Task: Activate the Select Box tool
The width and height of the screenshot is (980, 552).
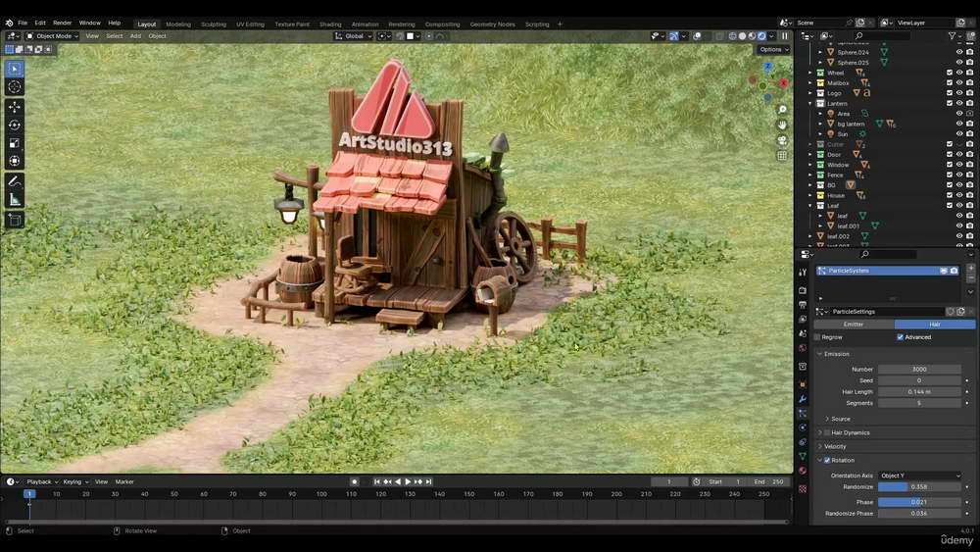Action: pos(15,69)
